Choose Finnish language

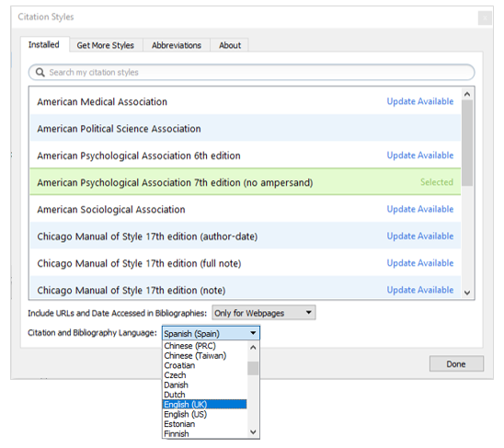[205, 433]
